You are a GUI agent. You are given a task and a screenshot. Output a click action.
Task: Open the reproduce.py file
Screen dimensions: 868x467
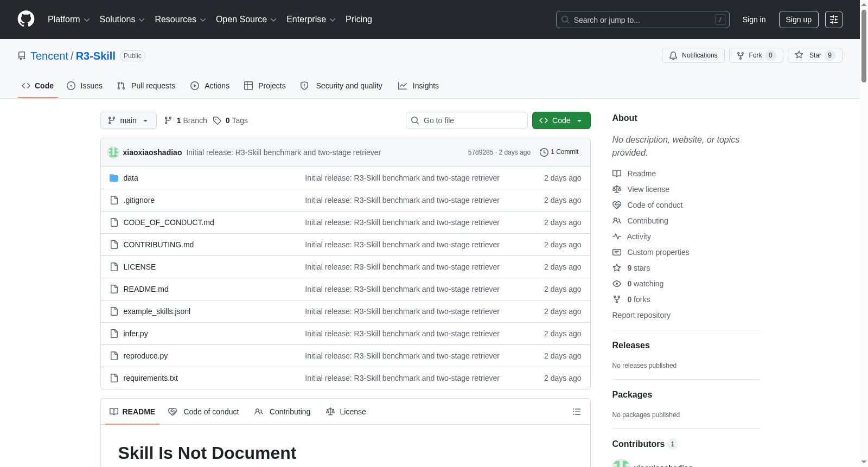pos(145,356)
